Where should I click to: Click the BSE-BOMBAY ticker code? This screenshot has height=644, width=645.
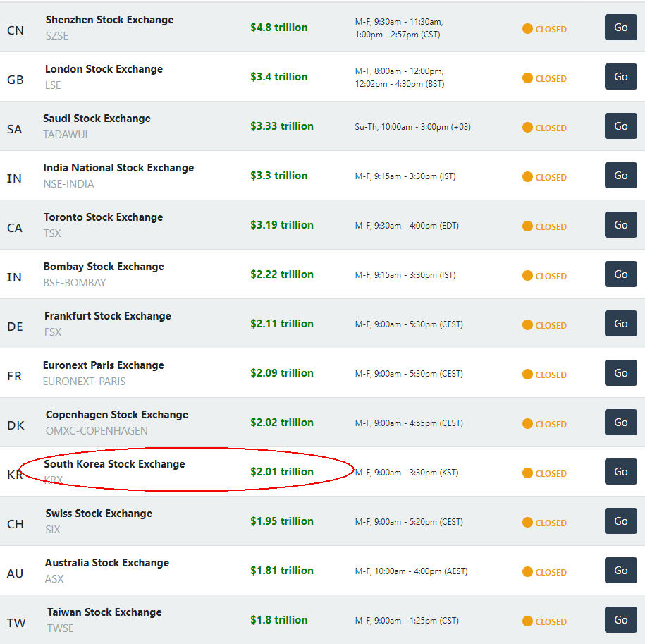pos(75,283)
